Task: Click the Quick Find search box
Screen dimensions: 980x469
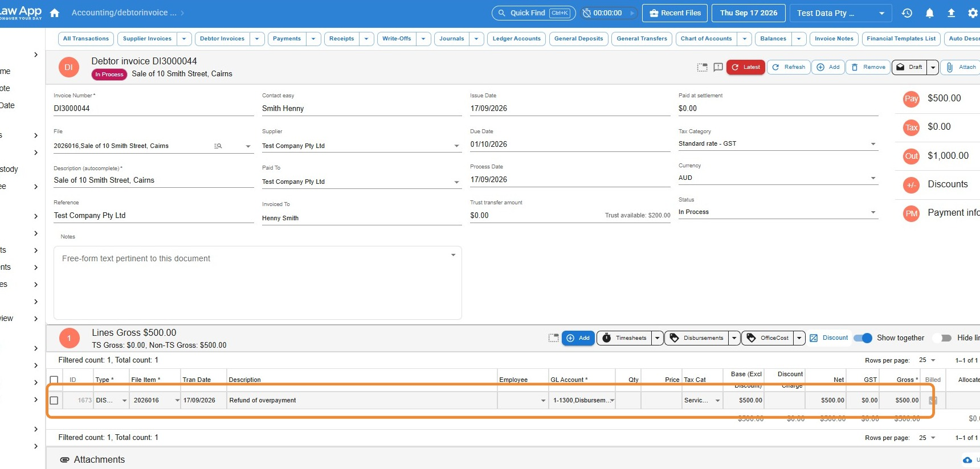Action: 533,13
